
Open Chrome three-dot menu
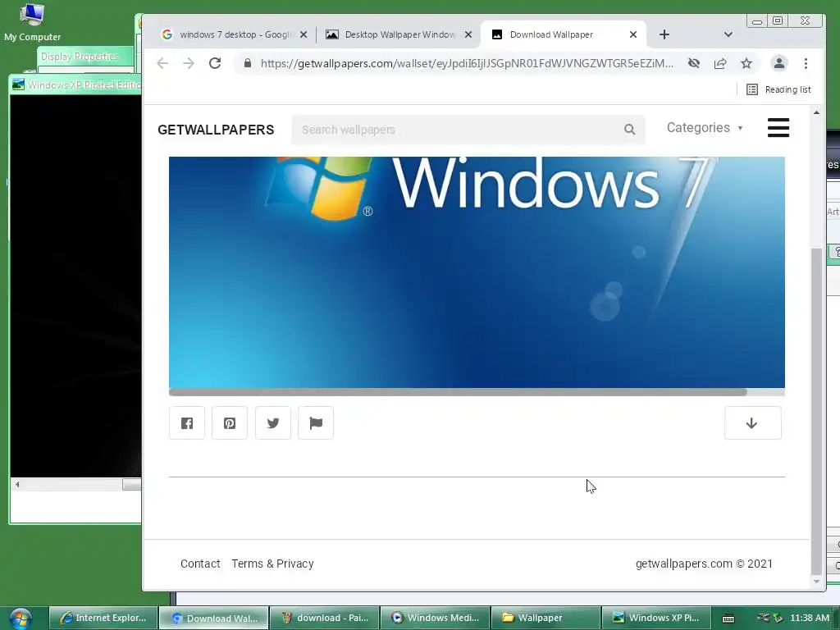pos(806,63)
